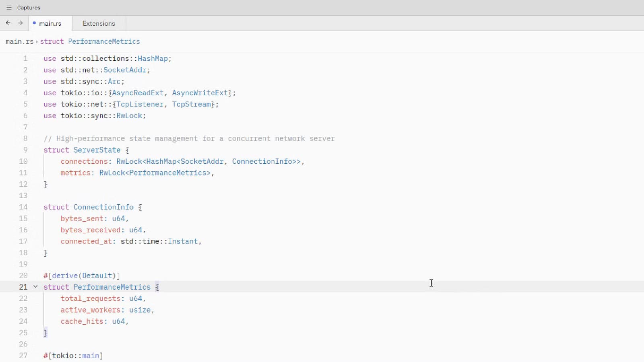Place cursor on HashMap import line
This screenshot has height=362, width=644.
click(107, 58)
